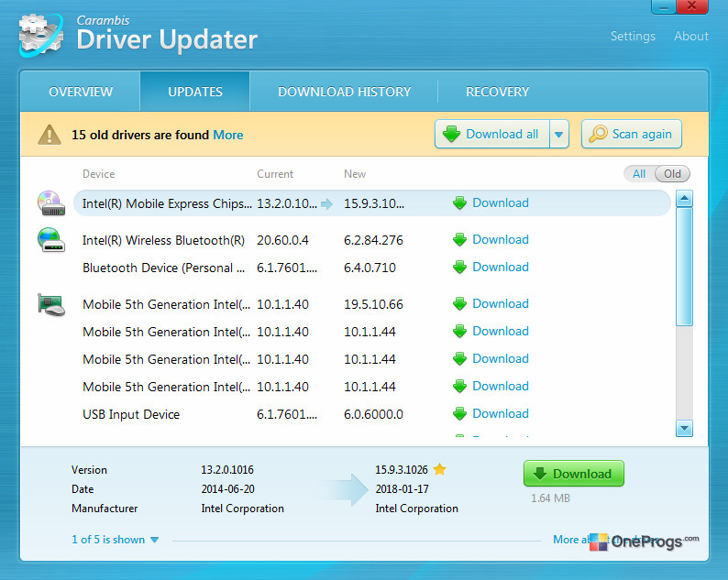Screen dimensions: 728x580
Task: Click magnifier icon on Scan again button
Action: 598,134
